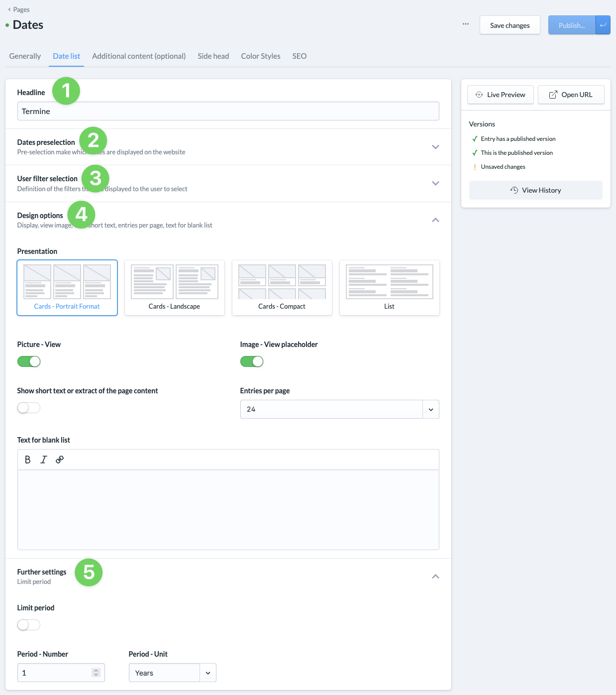Go to the SEO tab
616x695 pixels.
(x=300, y=56)
